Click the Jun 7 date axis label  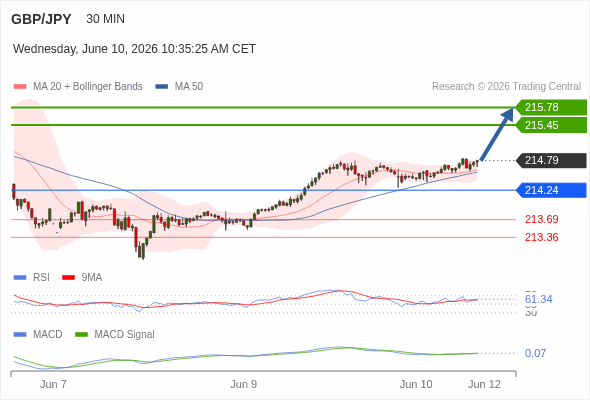pos(53,384)
